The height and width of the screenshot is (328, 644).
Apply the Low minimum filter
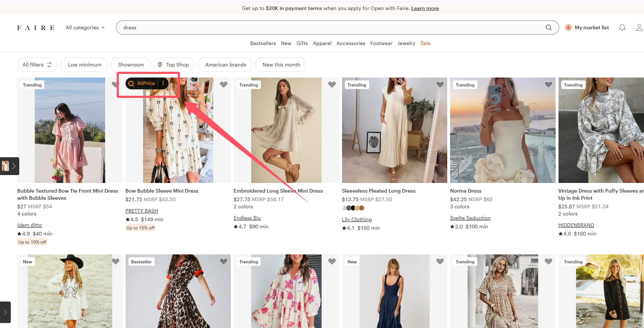tap(84, 65)
